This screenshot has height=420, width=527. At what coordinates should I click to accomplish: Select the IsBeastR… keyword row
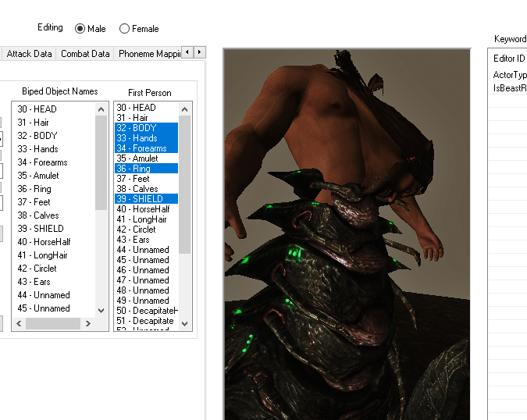pos(507,87)
